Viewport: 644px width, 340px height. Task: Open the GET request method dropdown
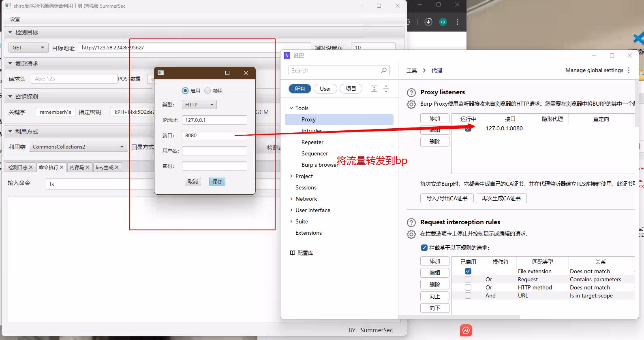coord(28,48)
